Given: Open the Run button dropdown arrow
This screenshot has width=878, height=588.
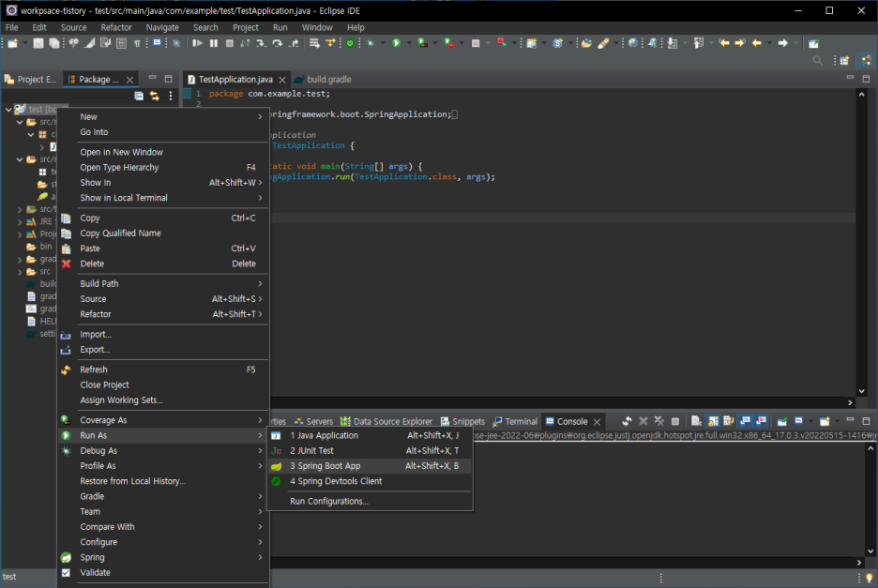Looking at the screenshot, I should point(409,43).
